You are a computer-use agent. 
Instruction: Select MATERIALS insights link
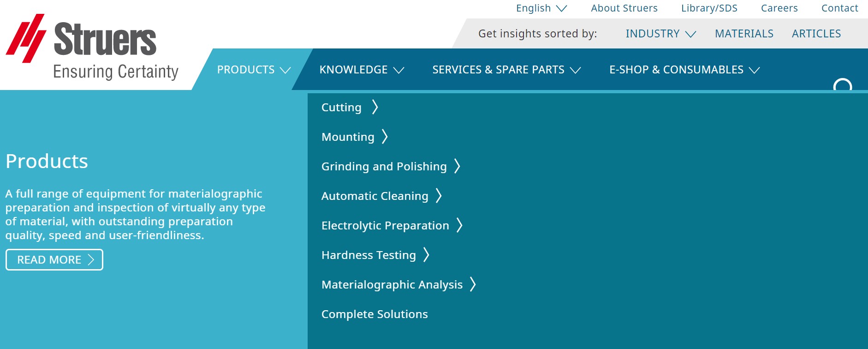[744, 34]
